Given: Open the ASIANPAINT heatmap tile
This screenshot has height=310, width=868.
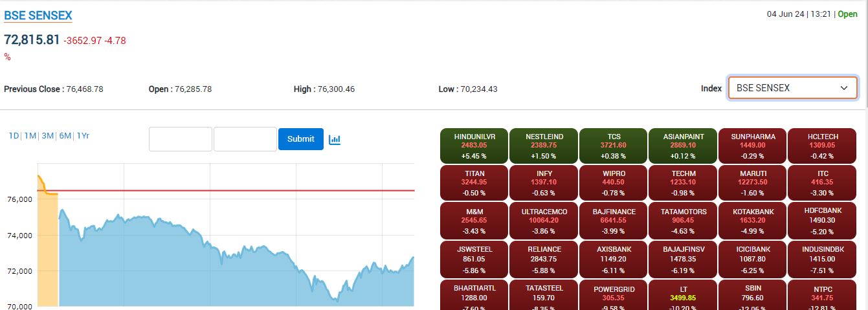Looking at the screenshot, I should coord(683,146).
